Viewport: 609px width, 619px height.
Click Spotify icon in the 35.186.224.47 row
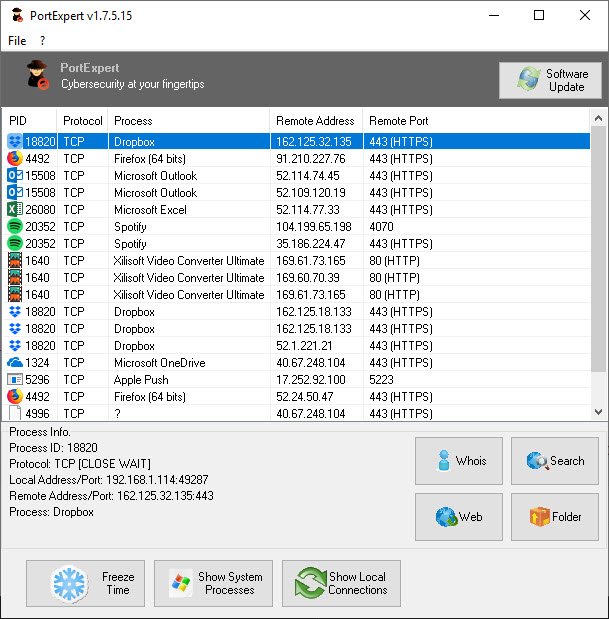coord(15,243)
